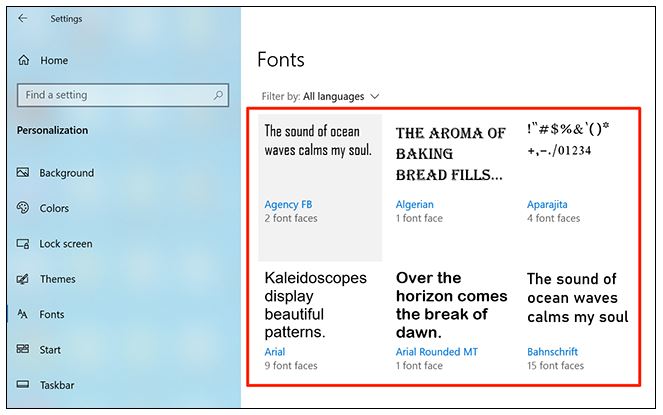Expand the All languages filter dropdown

click(341, 96)
